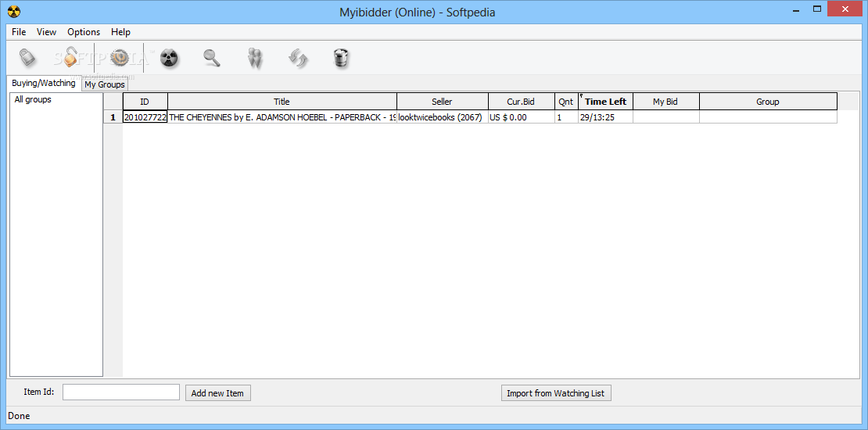Image resolution: width=868 pixels, height=430 pixels.
Task: Click the Item Id input field
Action: tap(121, 392)
